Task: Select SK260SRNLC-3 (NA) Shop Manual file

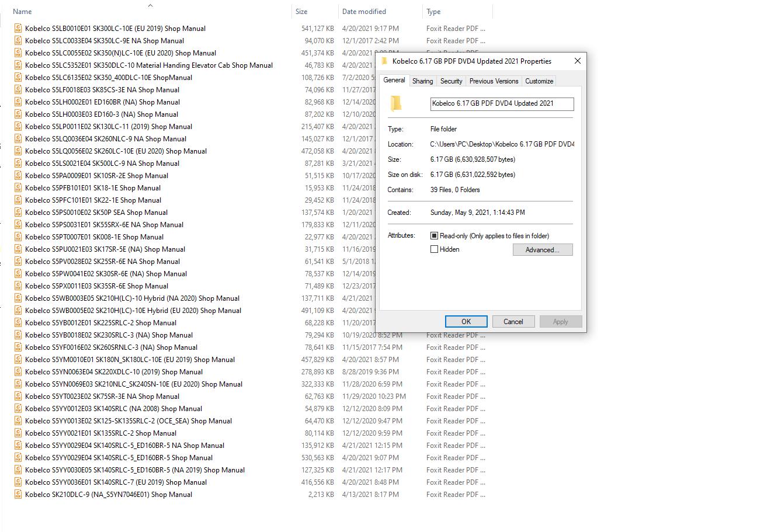Action: click(111, 347)
